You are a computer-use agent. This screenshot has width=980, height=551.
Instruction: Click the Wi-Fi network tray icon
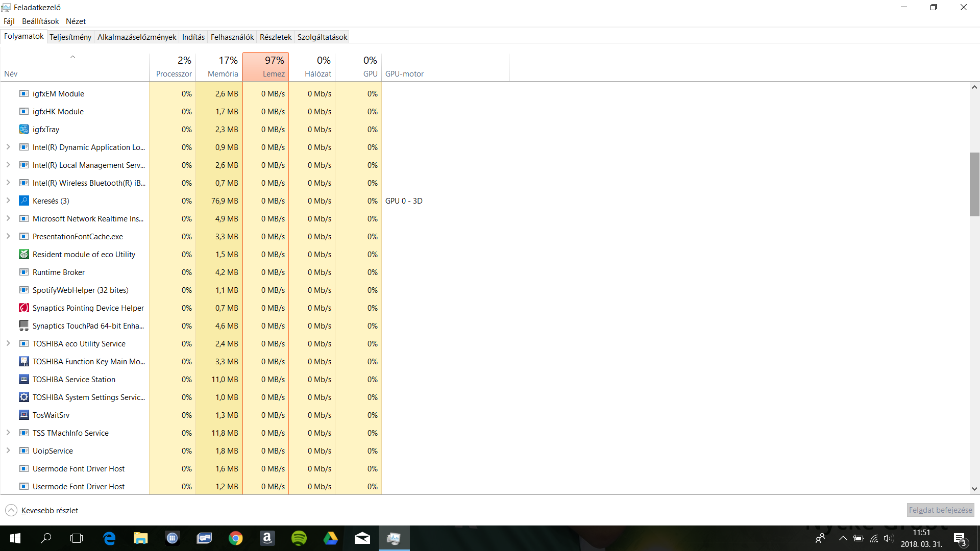coord(874,538)
